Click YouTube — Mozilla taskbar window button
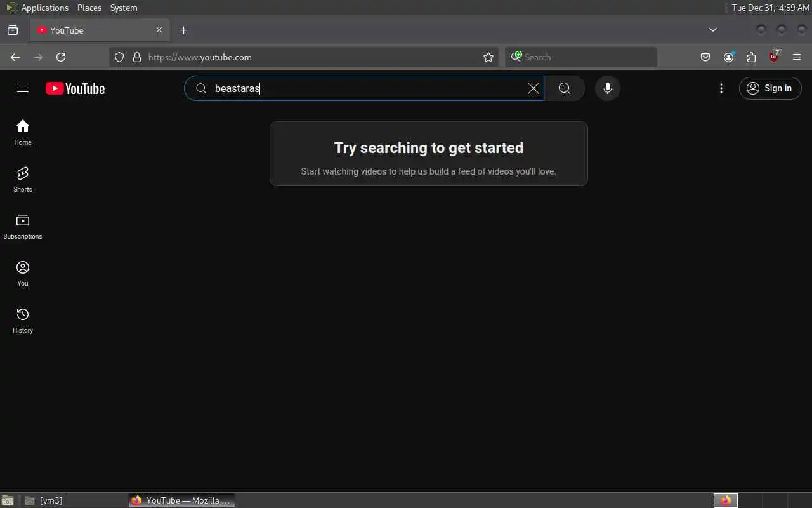The image size is (812, 508). tap(182, 500)
